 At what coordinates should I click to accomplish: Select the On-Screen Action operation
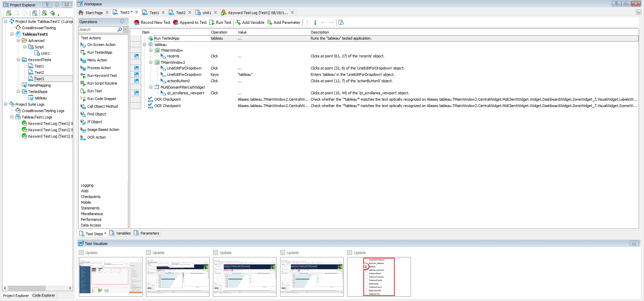[98, 45]
